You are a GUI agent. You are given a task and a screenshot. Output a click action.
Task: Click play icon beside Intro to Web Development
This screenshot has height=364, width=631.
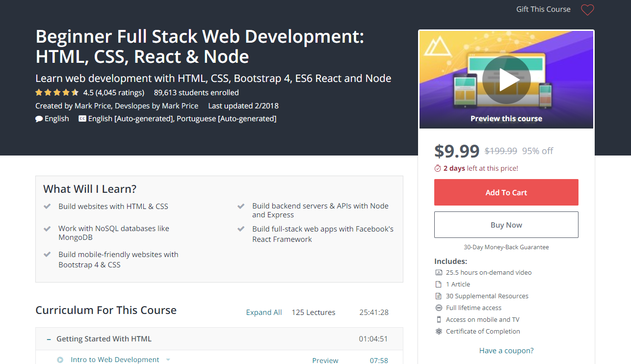tap(60, 360)
